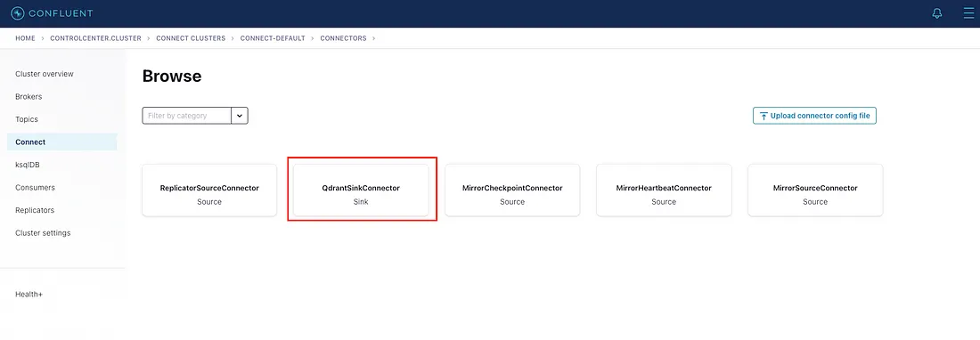Click the CONFLUENT brand text
The height and width of the screenshot is (340, 980).
(x=61, y=13)
